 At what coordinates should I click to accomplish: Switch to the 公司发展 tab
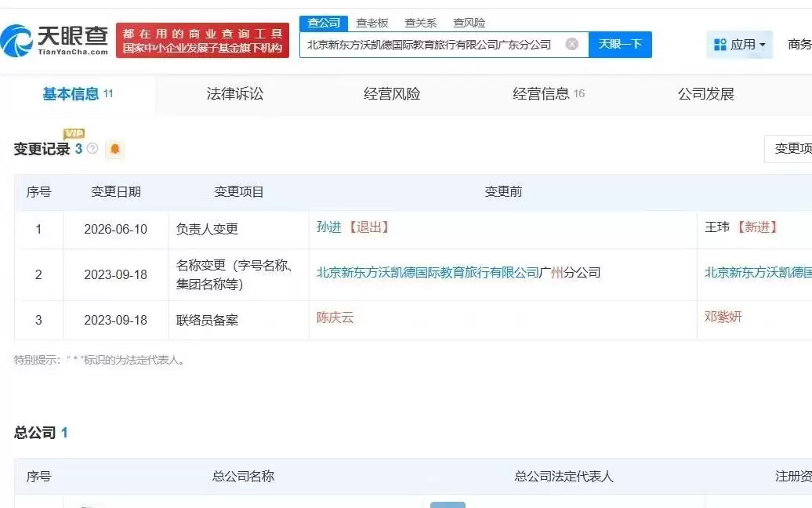tap(706, 94)
